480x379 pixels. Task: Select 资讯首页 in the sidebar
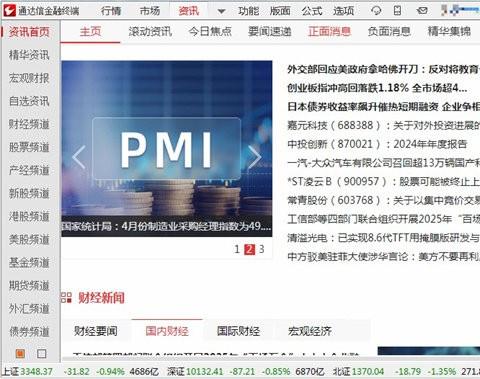pyautogui.click(x=29, y=32)
